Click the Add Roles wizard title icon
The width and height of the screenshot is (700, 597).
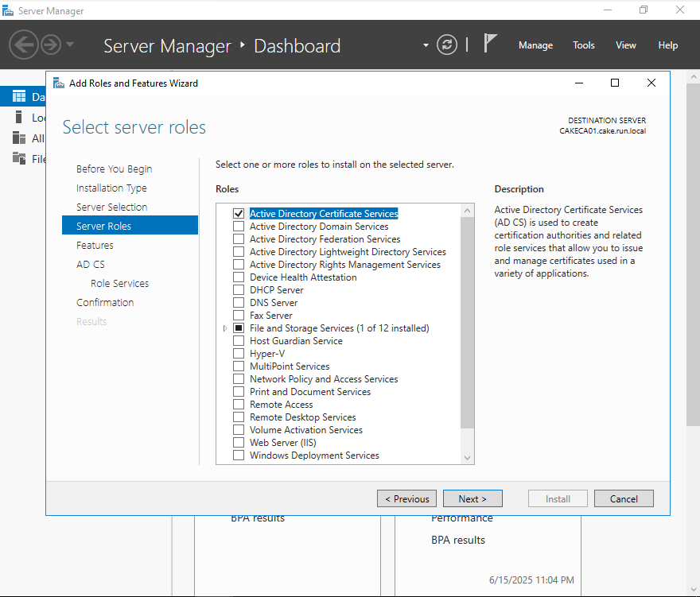pyautogui.click(x=59, y=83)
